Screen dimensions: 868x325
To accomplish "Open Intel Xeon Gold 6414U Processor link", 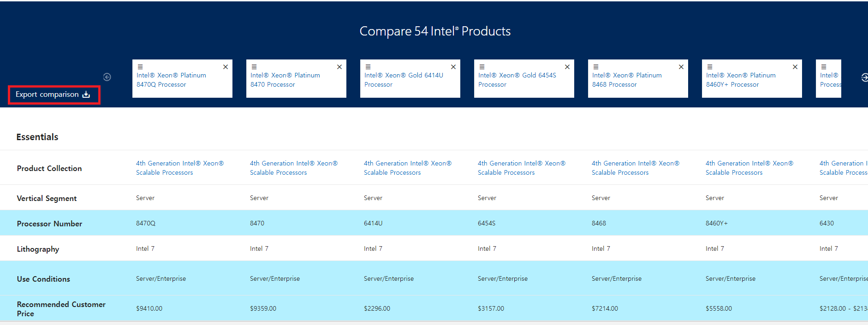I will [x=404, y=80].
